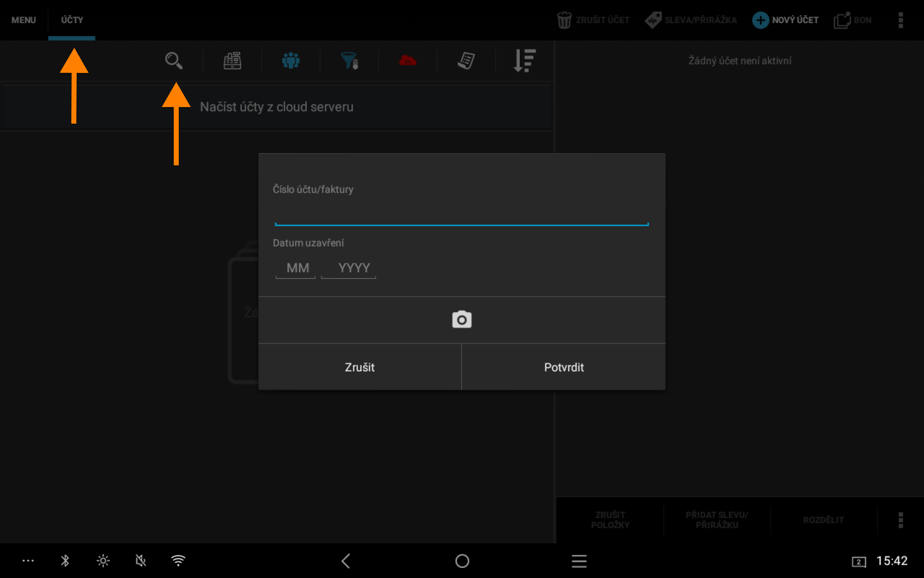The height and width of the screenshot is (578, 924).
Task: Click the descending sort icon
Action: pyautogui.click(x=524, y=61)
